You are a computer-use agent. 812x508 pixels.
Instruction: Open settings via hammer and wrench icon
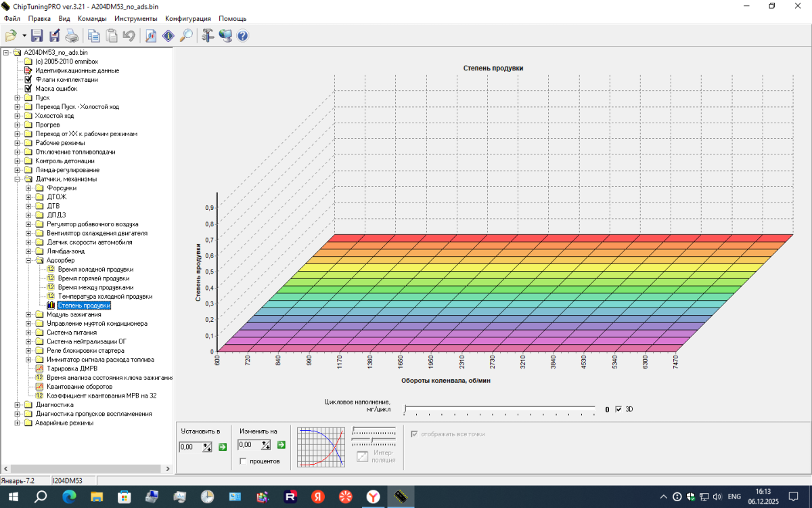point(208,36)
